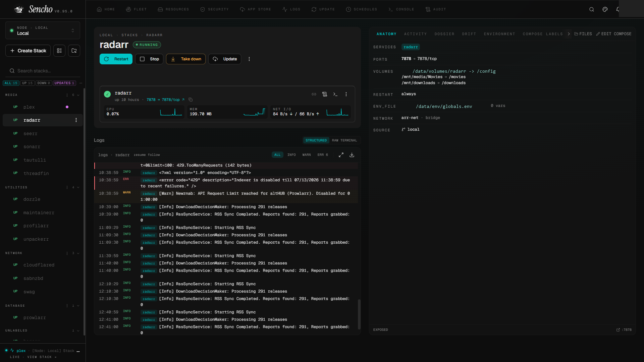Open the link icon on radarr service card
This screenshot has height=362, width=644.
pos(314,94)
